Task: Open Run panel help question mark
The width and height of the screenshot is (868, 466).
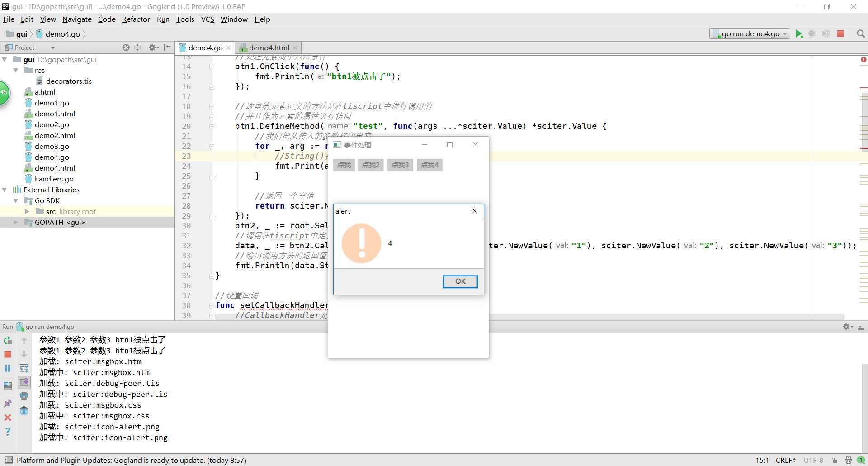Action: tap(8, 432)
